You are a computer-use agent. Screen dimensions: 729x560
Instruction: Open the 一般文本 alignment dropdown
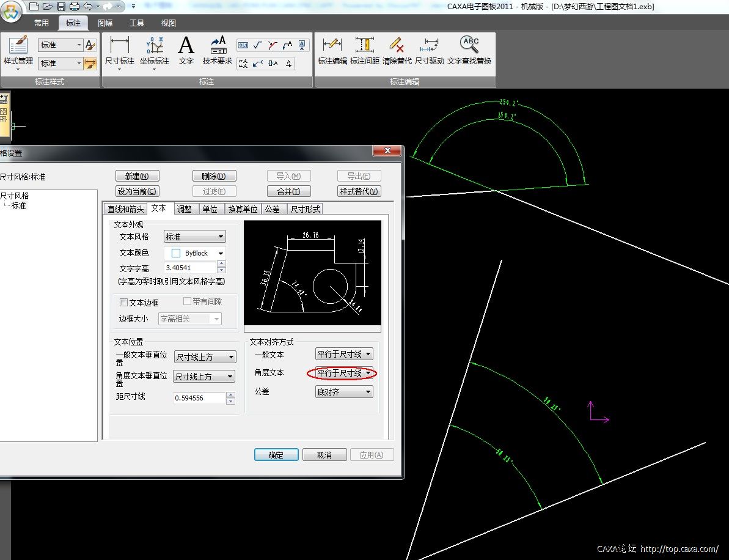point(344,354)
